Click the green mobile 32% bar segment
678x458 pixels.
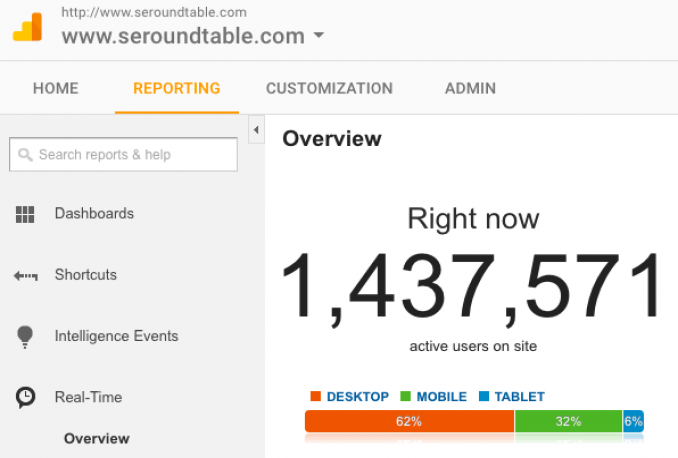pos(568,422)
